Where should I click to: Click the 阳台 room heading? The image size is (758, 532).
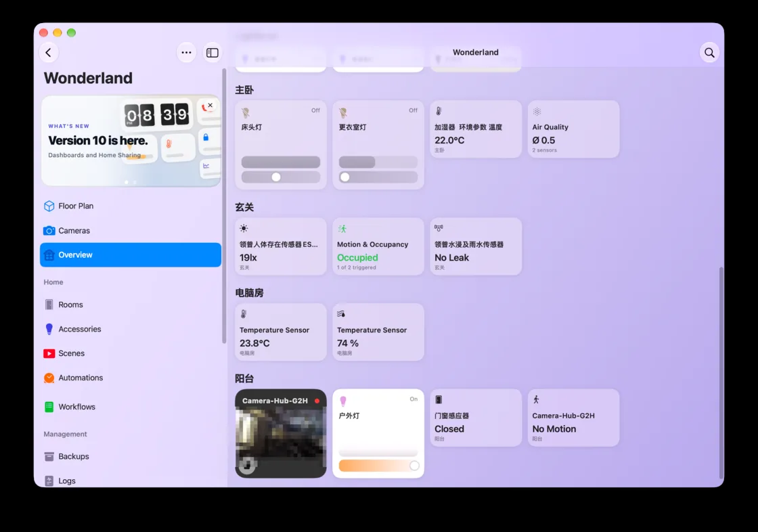(244, 378)
